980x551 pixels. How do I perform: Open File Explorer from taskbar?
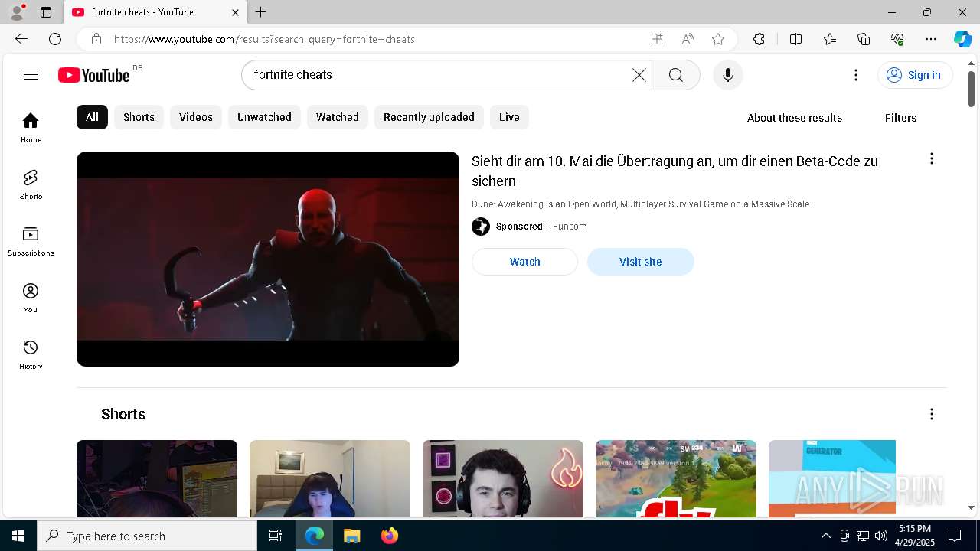coord(351,536)
